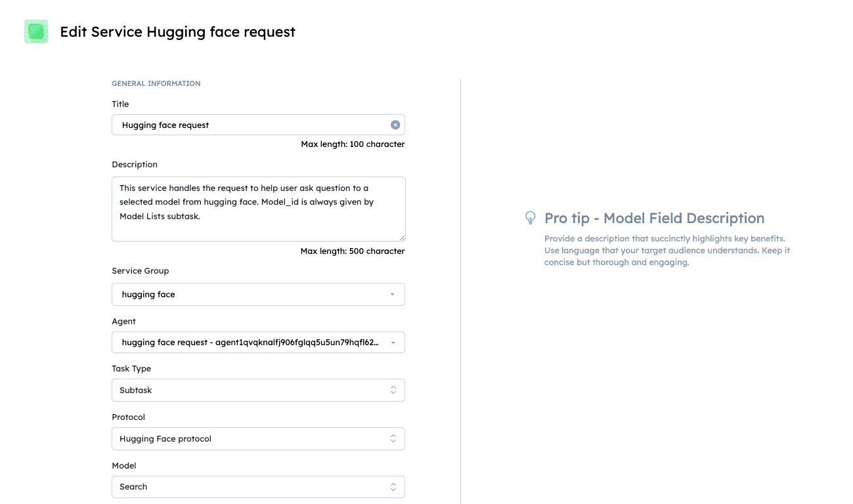Click the Protocol up-down chevron icon
Image resolution: width=853 pixels, height=504 pixels.
[x=393, y=438]
